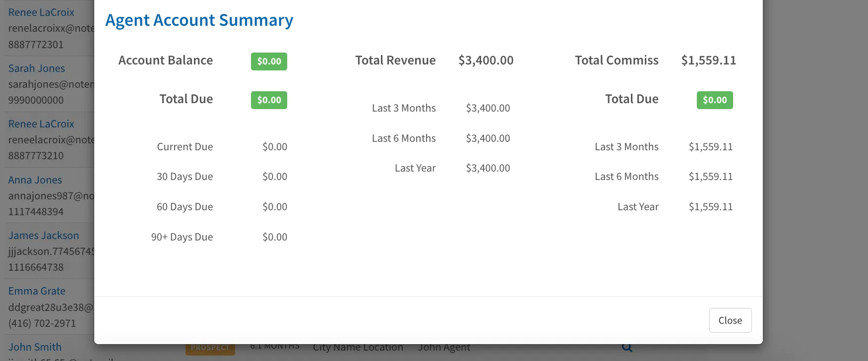The width and height of the screenshot is (868, 361).
Task: Click phone number 9990000000
Action: 36,100
